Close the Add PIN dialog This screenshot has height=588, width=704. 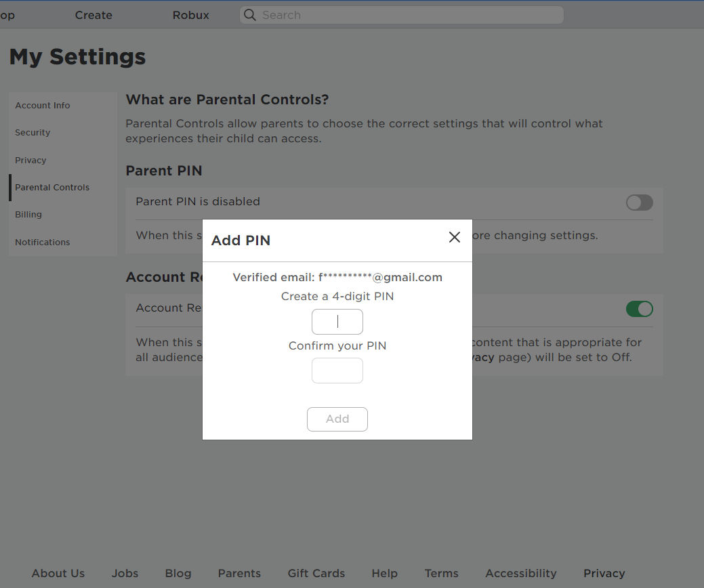pos(455,237)
